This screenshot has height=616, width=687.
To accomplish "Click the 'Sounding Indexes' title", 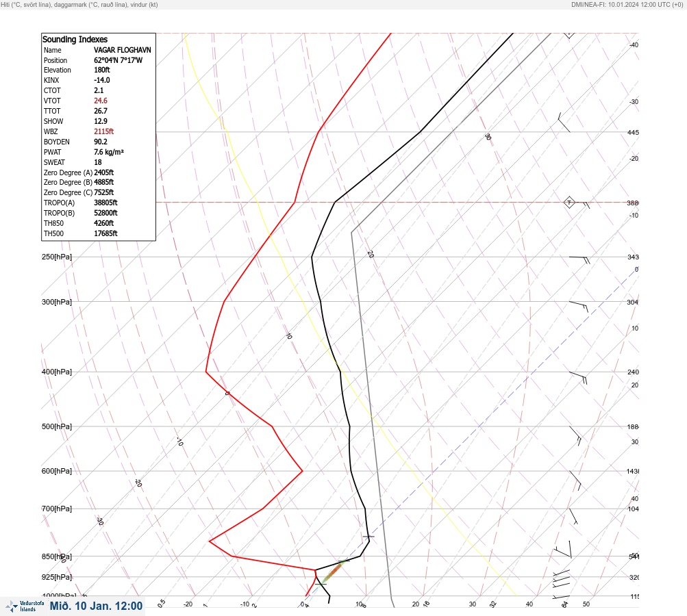I will pos(75,39).
